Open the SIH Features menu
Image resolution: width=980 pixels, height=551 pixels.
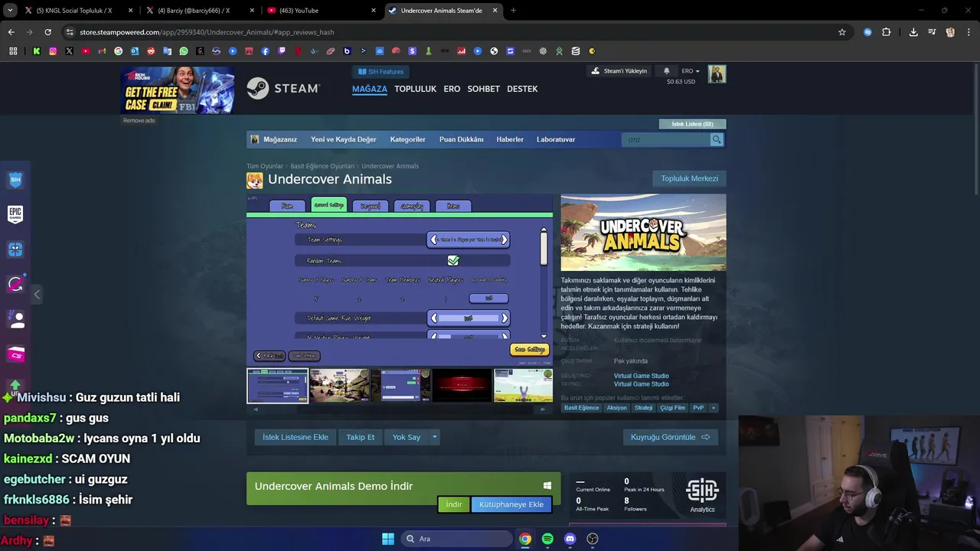[381, 72]
